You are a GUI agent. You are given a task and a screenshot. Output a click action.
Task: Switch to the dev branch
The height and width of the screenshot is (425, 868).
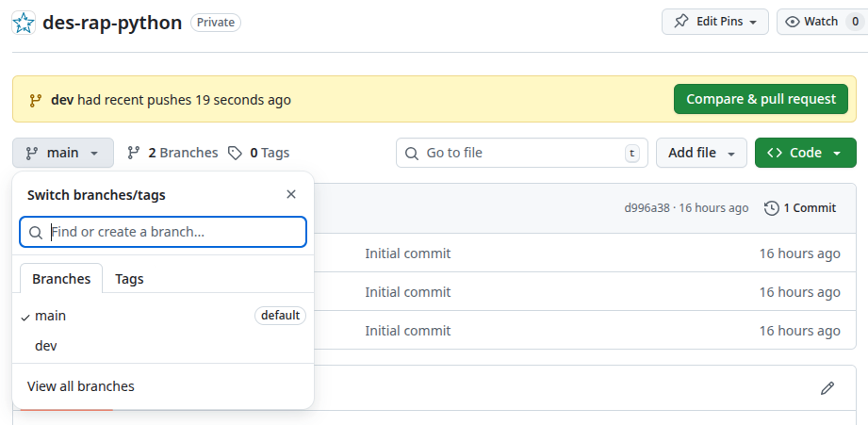pyautogui.click(x=46, y=346)
